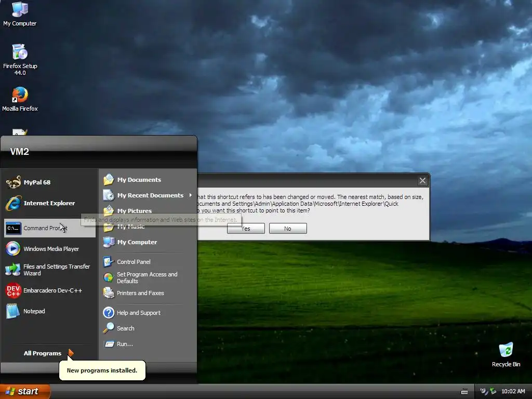This screenshot has width=532, height=399.
Task: Click the Start button
Action: click(x=25, y=391)
